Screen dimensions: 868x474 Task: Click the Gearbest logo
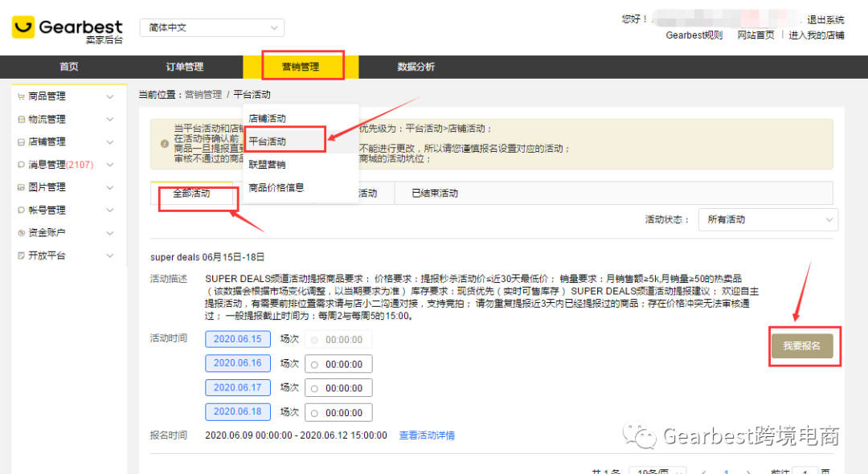pos(67,27)
